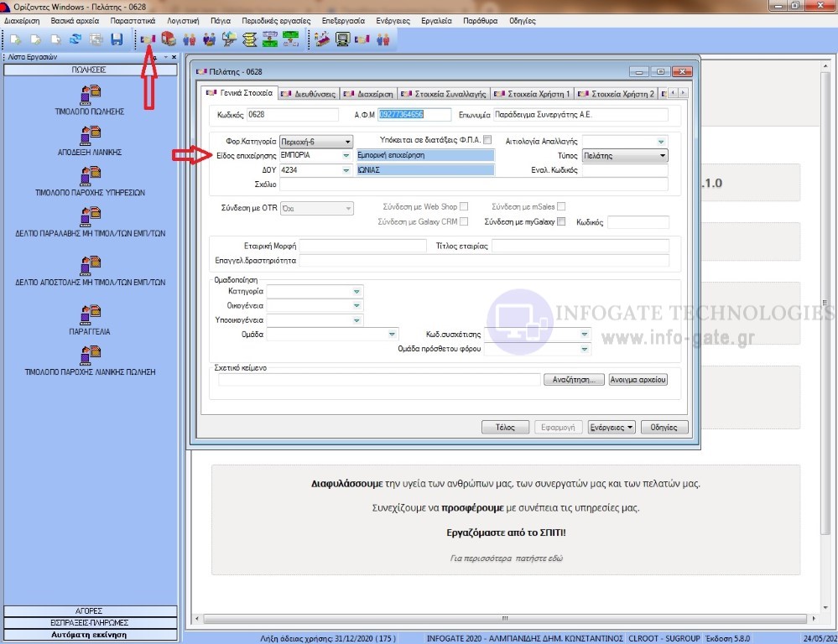Click the red delivery truck toolbar icon

pyautogui.click(x=168, y=39)
